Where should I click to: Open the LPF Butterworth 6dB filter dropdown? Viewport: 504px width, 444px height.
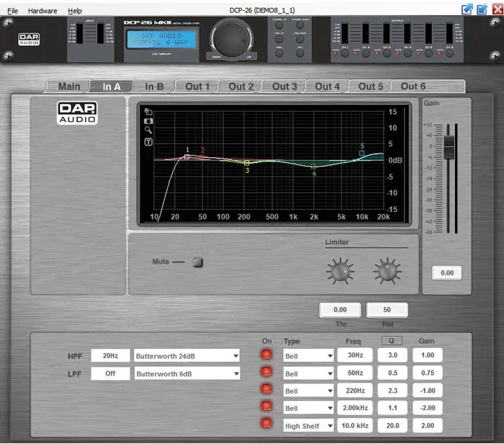[186, 373]
